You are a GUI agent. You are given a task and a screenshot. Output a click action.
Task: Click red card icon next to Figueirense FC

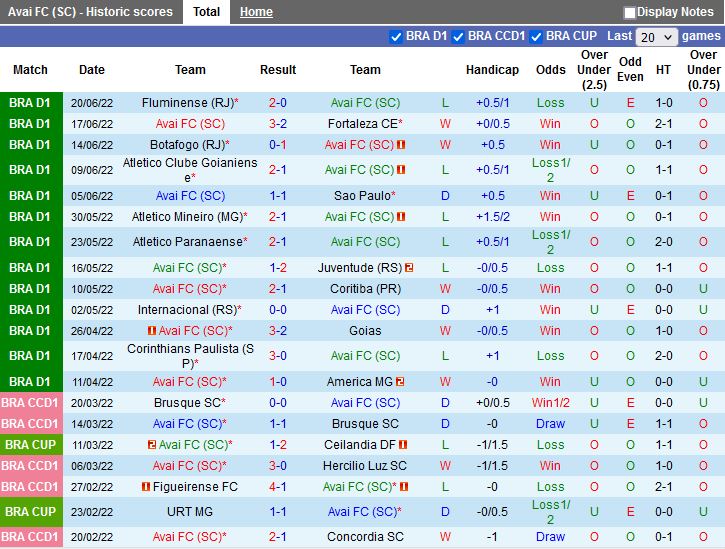145,487
